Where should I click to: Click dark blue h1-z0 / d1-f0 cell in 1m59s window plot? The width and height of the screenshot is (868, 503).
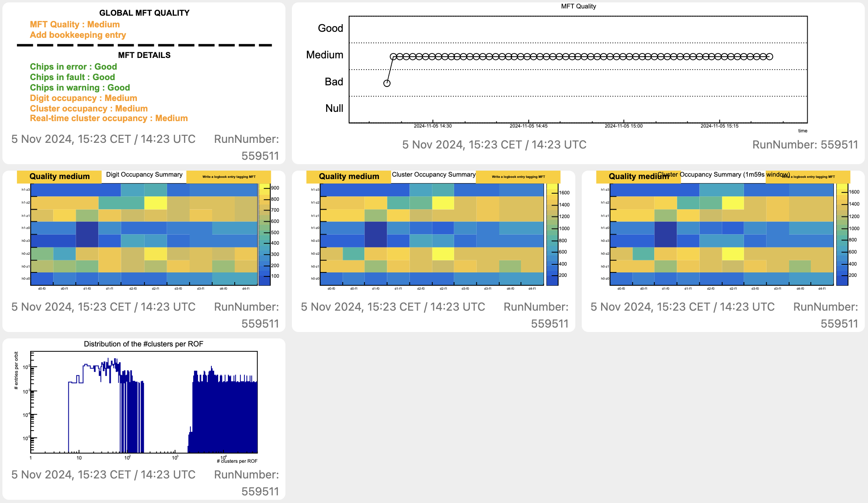coord(666,228)
